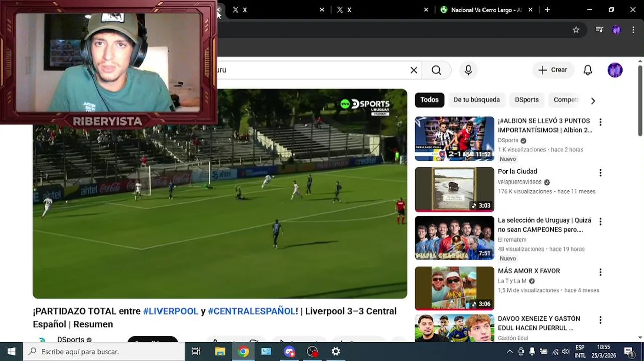Open options for Por la Ciudad video
Viewport: 644px width, 361px height.
600,173
